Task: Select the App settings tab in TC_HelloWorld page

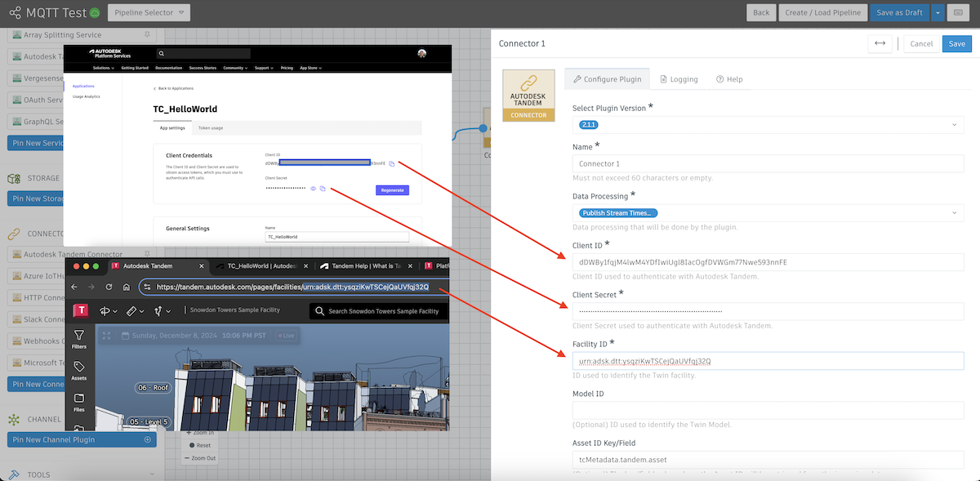Action: pos(172,127)
